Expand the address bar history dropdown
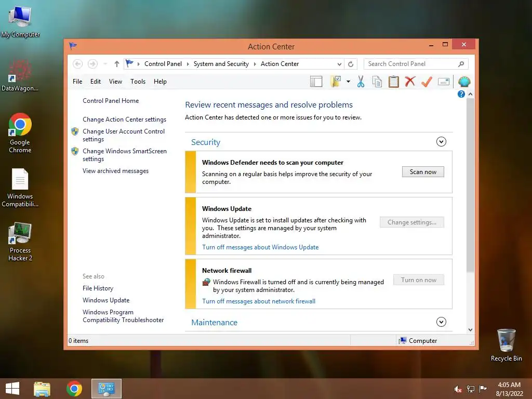This screenshot has height=399, width=532. click(x=339, y=64)
